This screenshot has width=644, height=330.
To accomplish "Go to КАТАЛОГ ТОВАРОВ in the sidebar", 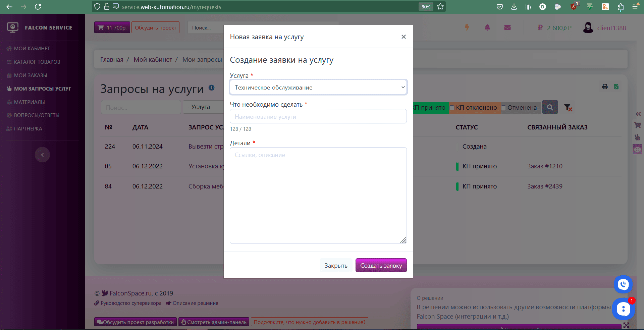I will tap(37, 62).
